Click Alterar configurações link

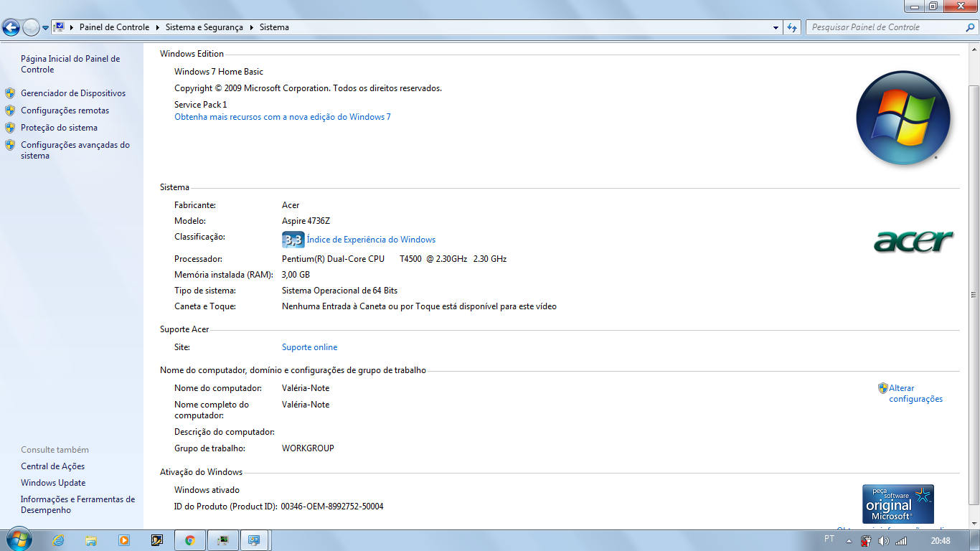pyautogui.click(x=916, y=393)
